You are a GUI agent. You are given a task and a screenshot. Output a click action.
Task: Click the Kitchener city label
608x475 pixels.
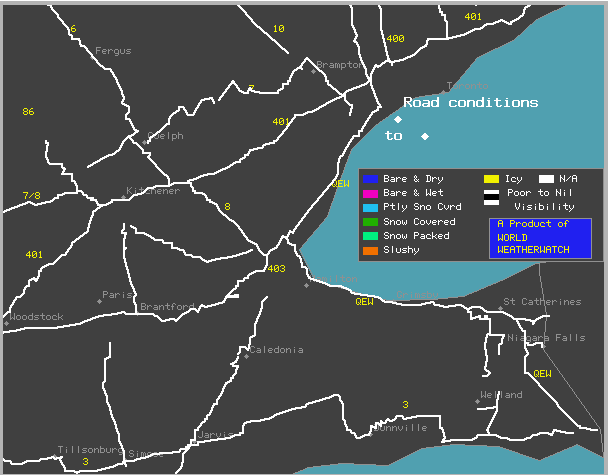coord(154,191)
